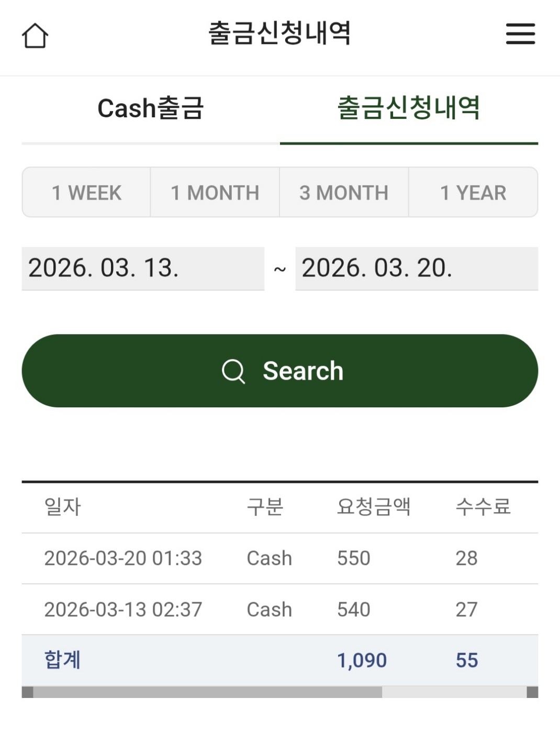Open the hamburger menu
The image size is (560, 754).
pos(520,34)
